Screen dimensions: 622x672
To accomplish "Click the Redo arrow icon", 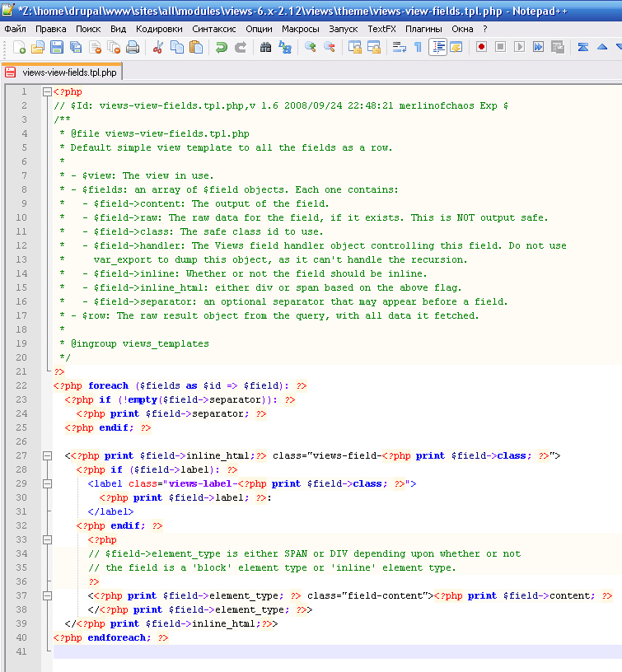I will coord(240,47).
